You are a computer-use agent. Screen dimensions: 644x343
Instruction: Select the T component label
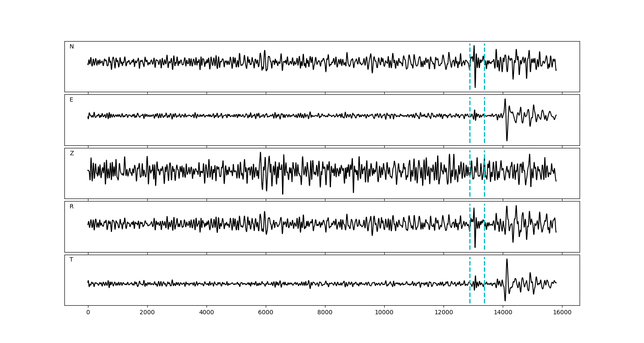pos(71,260)
